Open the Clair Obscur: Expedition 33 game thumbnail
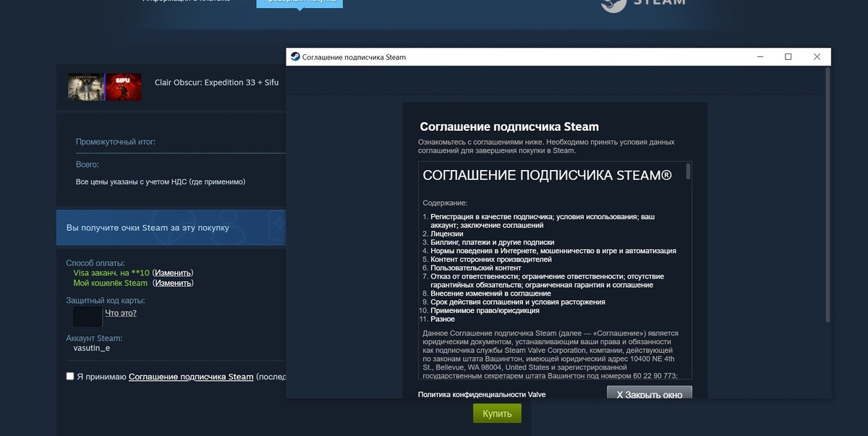This screenshot has height=436, width=868. tap(86, 87)
